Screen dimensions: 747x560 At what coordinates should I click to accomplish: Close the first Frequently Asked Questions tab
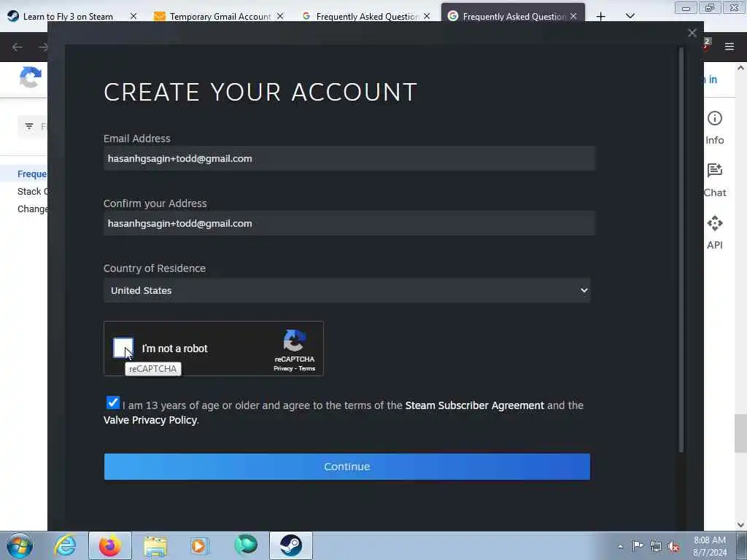(x=427, y=16)
